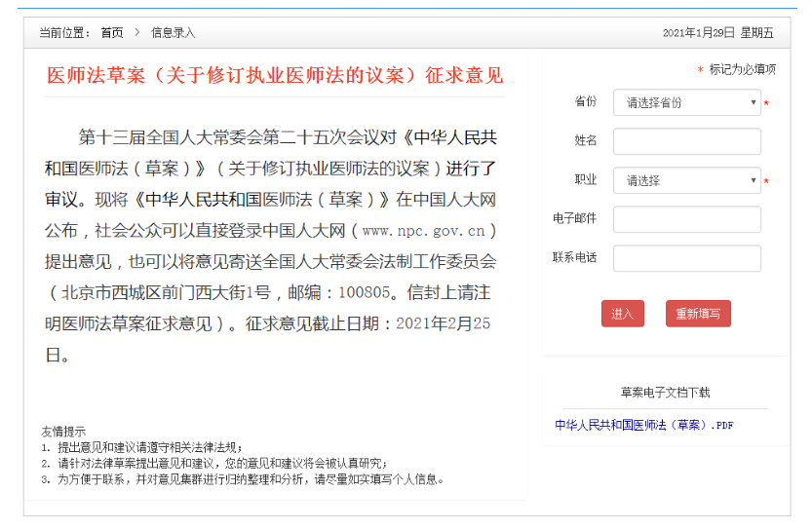Click the 省份 field label
Viewport: 812px width, 530px height.
(586, 101)
